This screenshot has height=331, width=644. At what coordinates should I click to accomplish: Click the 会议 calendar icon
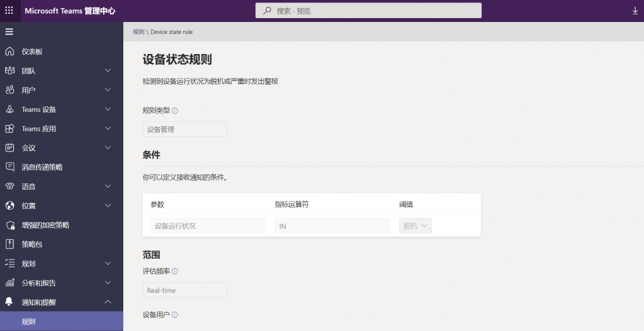click(x=9, y=148)
